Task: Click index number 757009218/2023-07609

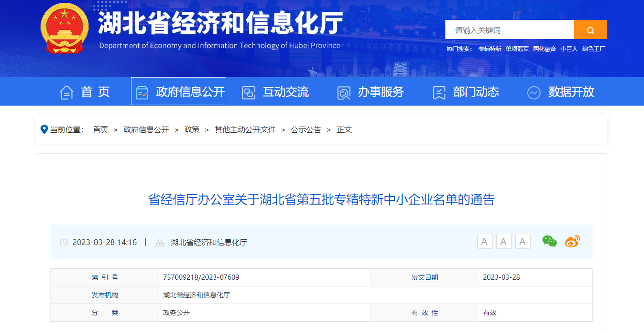Action: click(x=201, y=277)
